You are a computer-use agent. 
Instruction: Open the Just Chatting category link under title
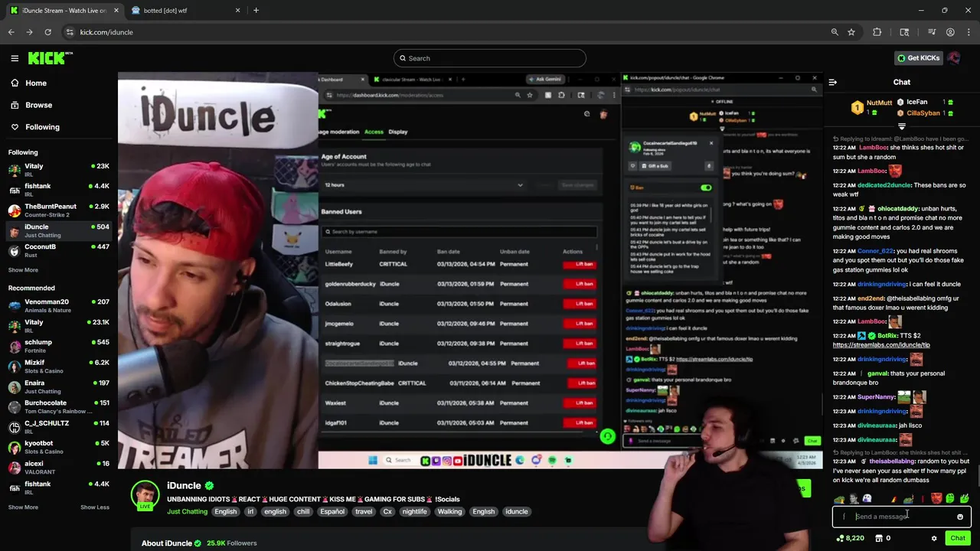pos(187,511)
